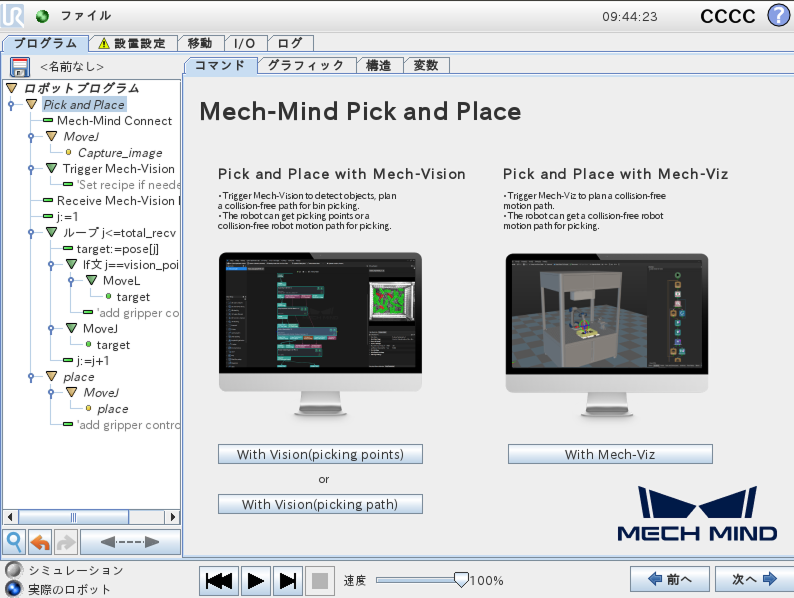Click With Vision(picking points) button
This screenshot has width=794, height=598.
tap(320, 454)
